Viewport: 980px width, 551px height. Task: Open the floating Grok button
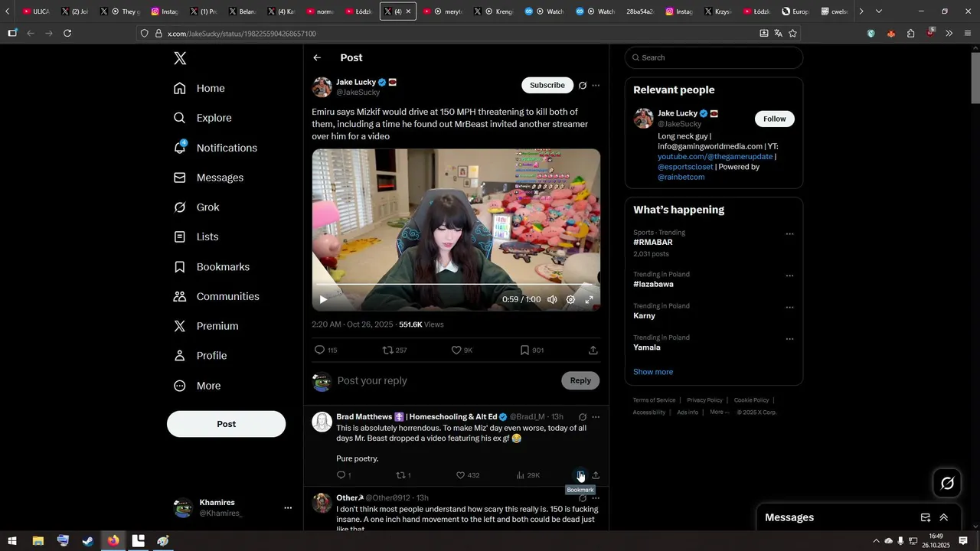[x=948, y=483]
